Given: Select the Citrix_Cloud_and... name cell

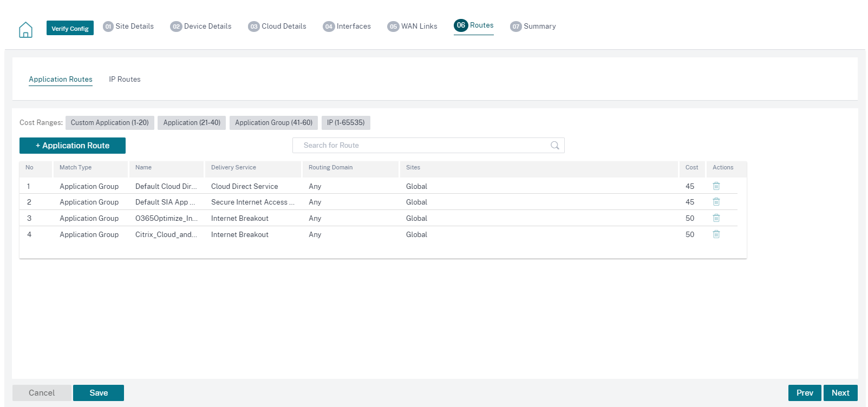Looking at the screenshot, I should click(166, 235).
